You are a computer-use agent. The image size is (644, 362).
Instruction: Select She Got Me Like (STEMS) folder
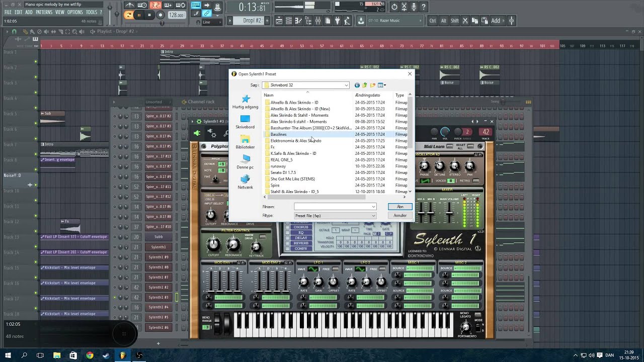(292, 179)
